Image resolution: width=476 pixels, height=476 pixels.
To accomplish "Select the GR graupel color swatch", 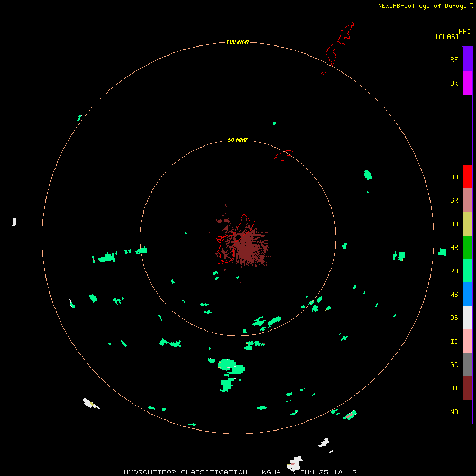I will (467, 200).
